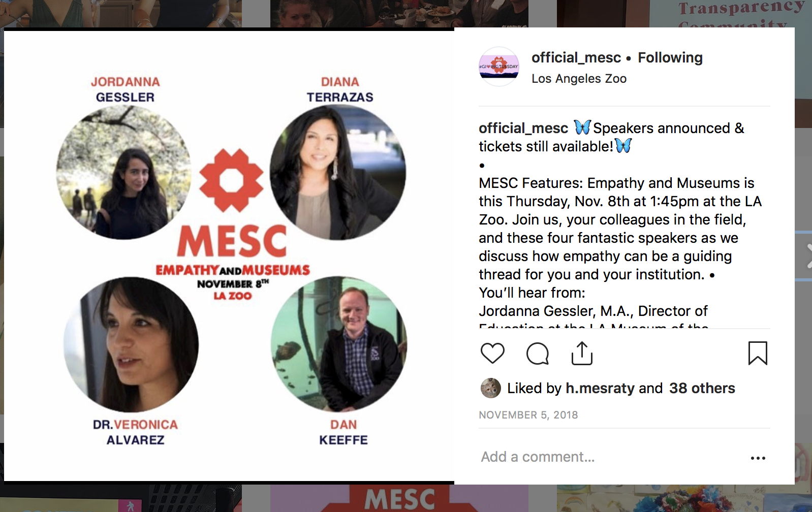
Task: Go to next post with right arrow
Action: 809,255
